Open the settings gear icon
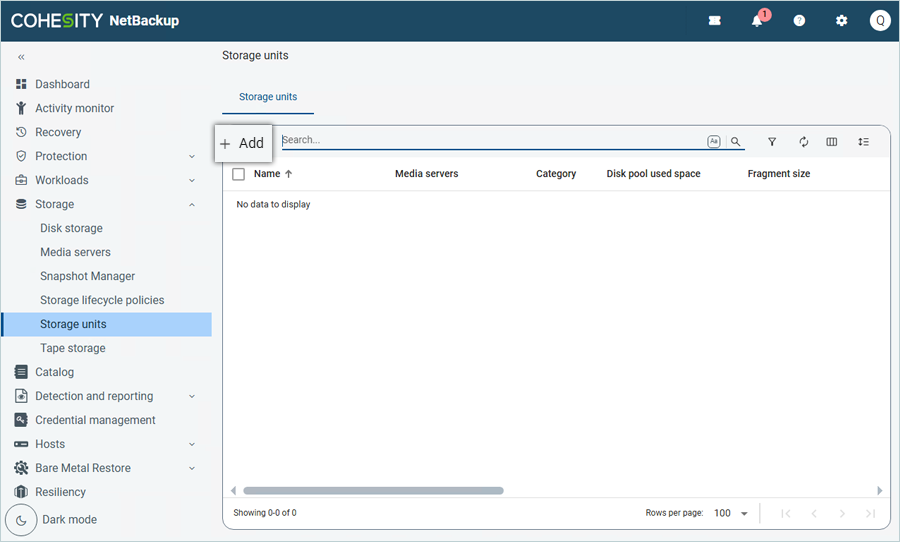 click(841, 21)
